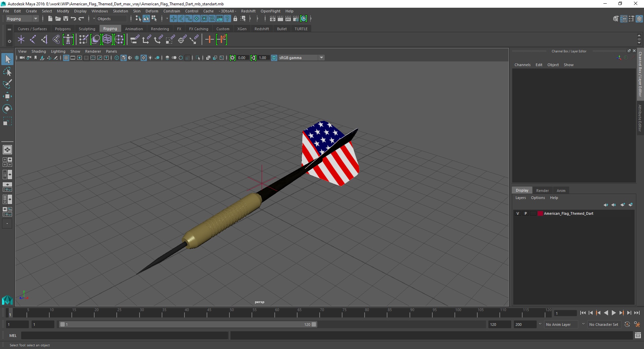Select the arrow Select tool in toolbox
Image resolution: width=644 pixels, height=349 pixels.
7,59
